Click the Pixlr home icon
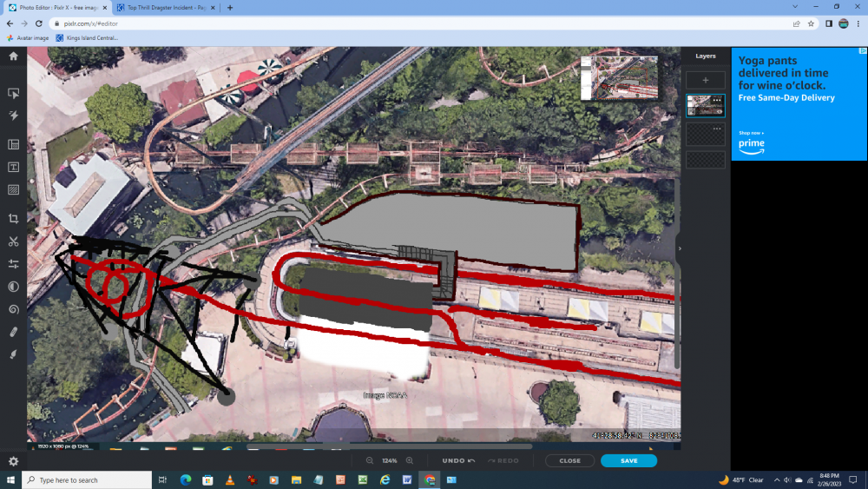 pos(13,56)
